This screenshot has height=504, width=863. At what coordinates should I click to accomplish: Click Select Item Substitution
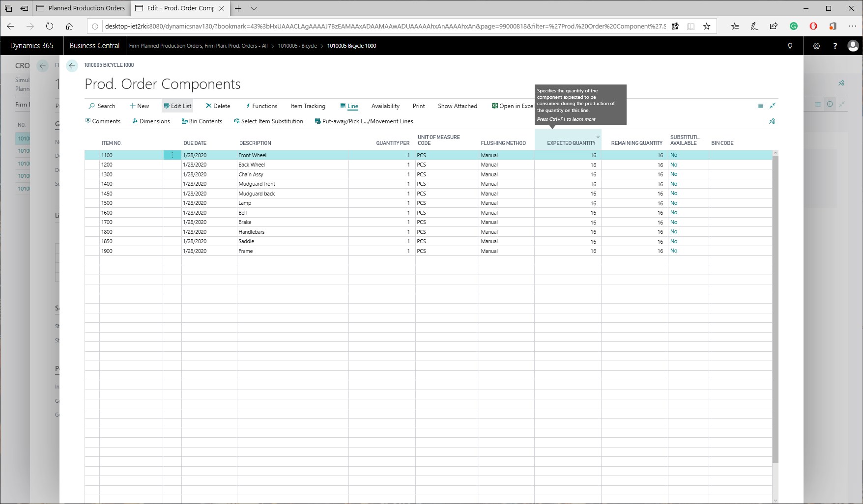coord(268,121)
